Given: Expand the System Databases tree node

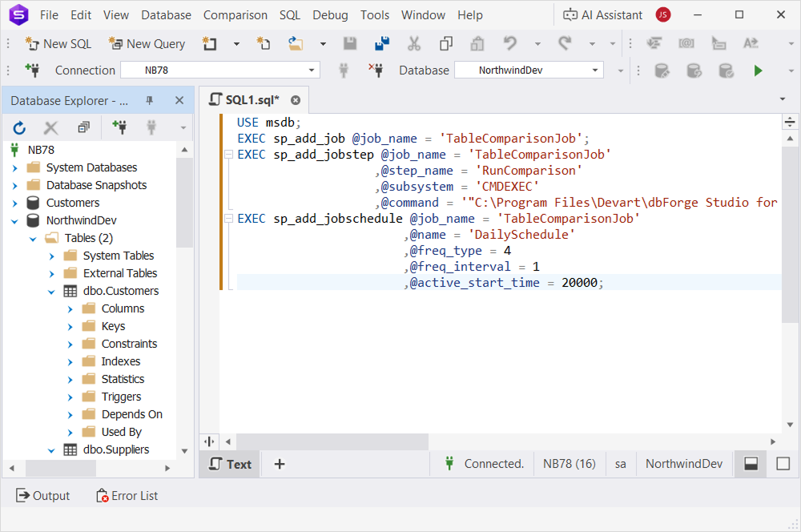Looking at the screenshot, I should click(x=15, y=167).
